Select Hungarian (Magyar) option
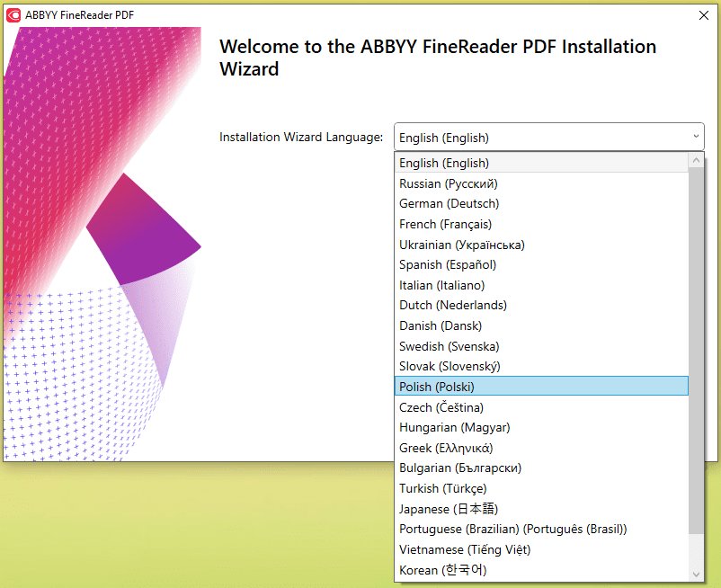Viewport: 721px width, 588px height. (x=541, y=428)
